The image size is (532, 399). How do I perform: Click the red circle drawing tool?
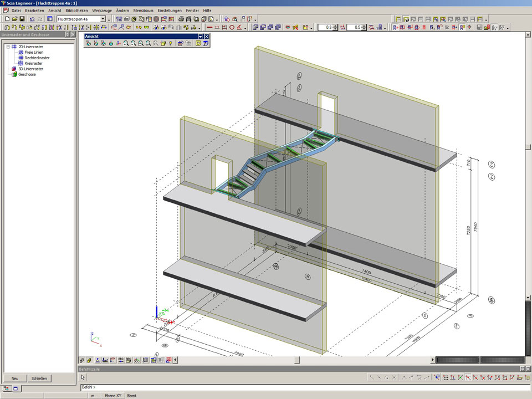tap(233, 27)
